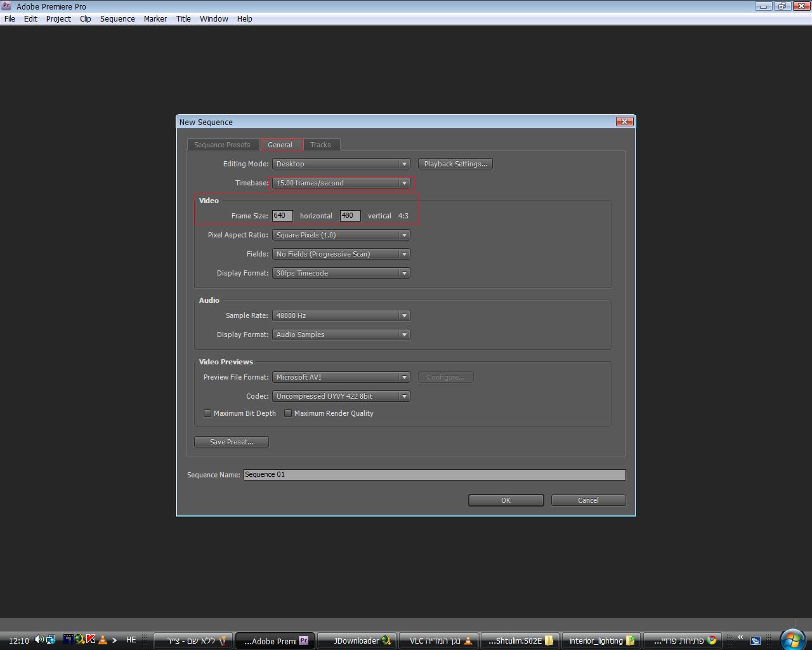Click the Kaspersky tray icon
812x650 pixels.
pos(91,640)
